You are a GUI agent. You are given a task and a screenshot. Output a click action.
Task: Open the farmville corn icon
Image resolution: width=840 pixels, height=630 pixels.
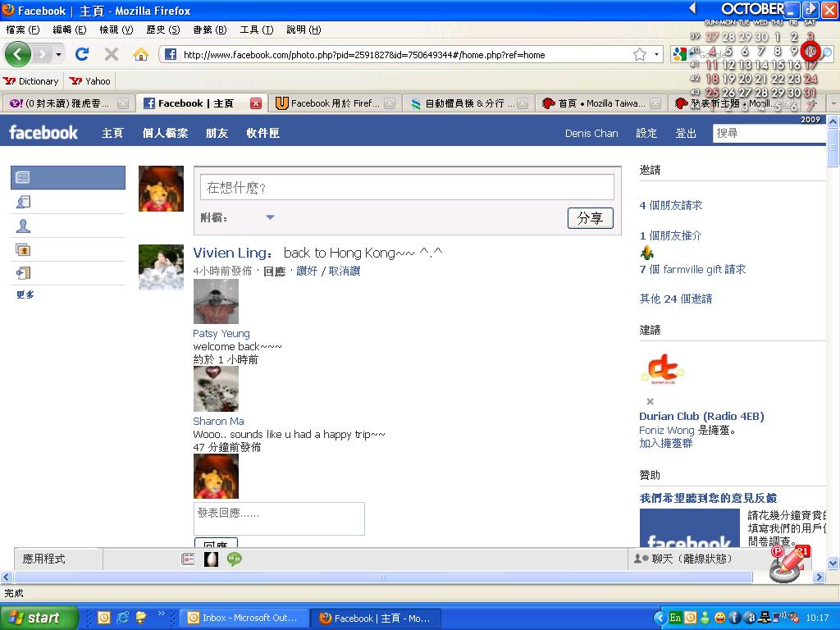point(647,253)
